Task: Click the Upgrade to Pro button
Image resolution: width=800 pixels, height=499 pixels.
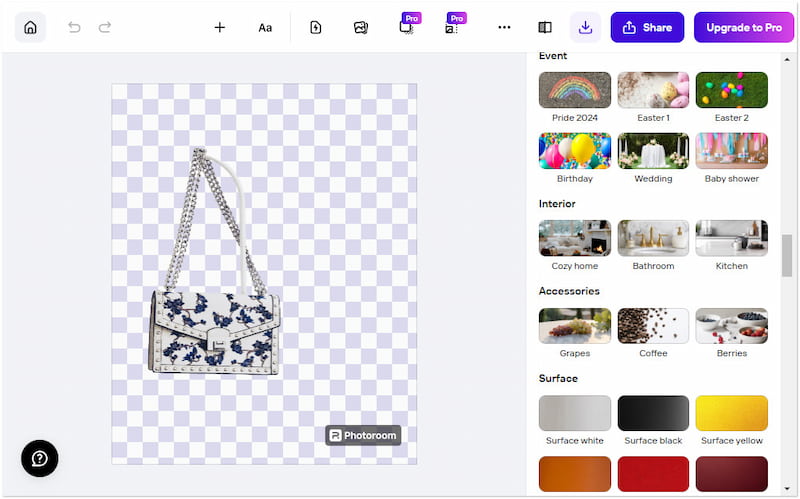Action: pos(744,27)
